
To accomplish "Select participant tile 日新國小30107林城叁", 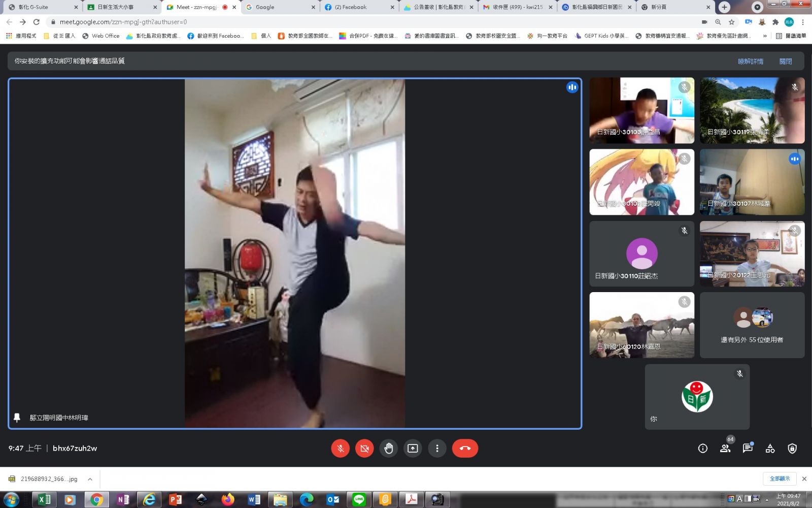I will click(x=752, y=182).
